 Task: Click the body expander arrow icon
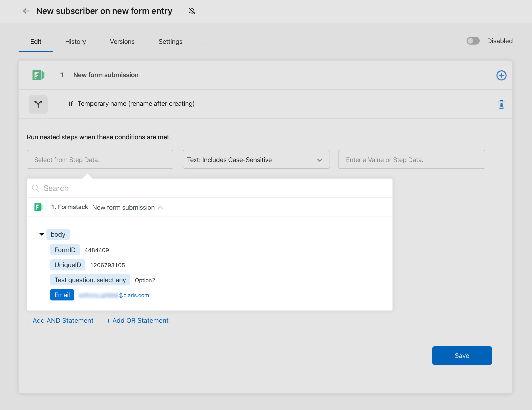point(42,234)
